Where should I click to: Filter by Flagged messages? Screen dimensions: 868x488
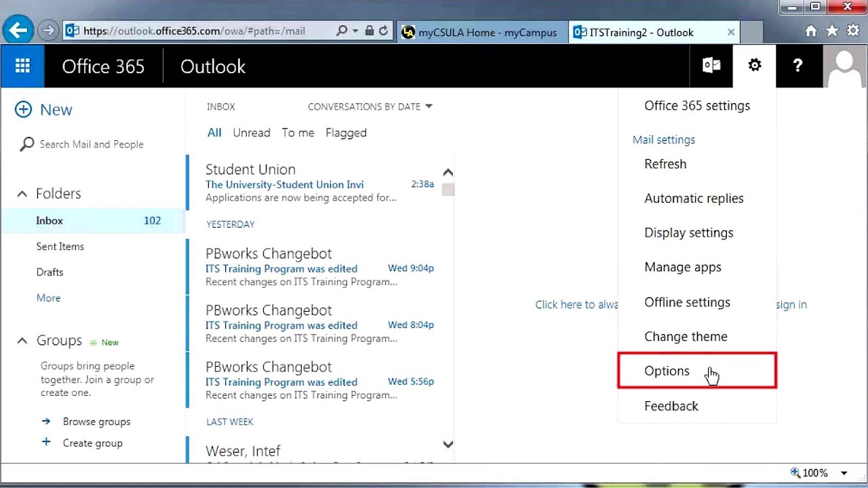coord(346,133)
